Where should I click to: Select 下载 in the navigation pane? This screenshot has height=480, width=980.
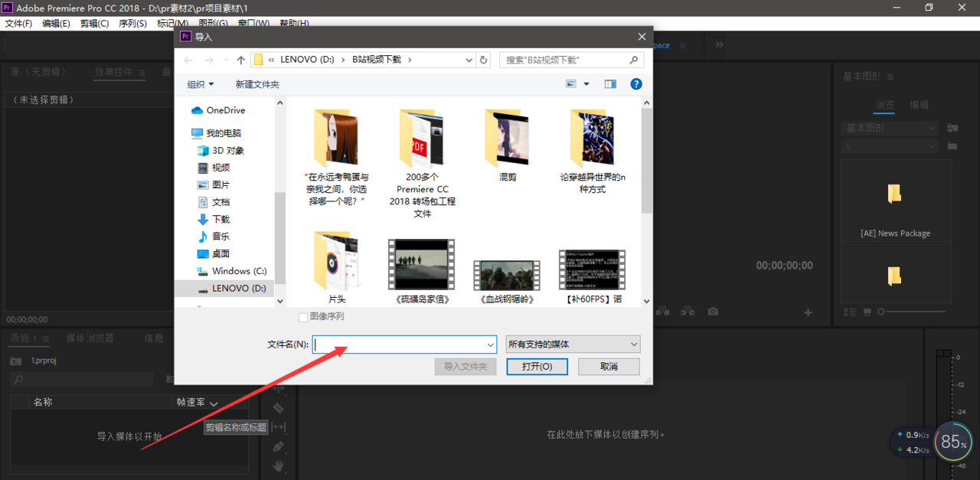pos(220,219)
